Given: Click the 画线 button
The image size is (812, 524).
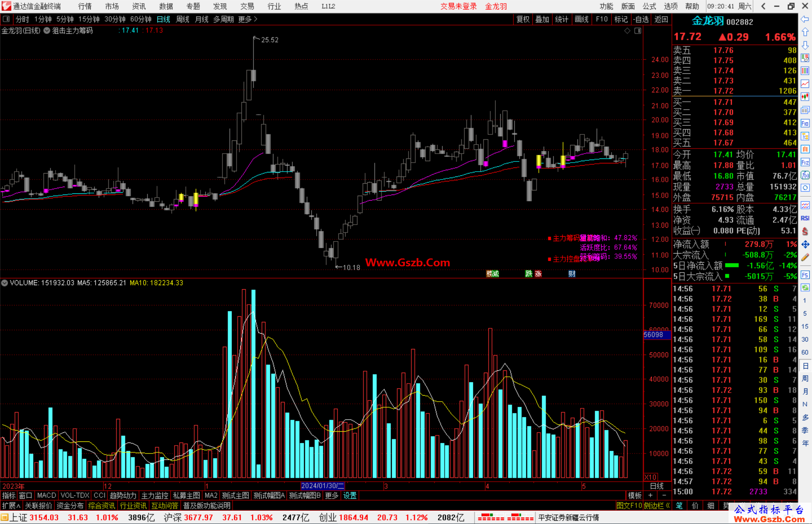Looking at the screenshot, I should pyautogui.click(x=582, y=19).
